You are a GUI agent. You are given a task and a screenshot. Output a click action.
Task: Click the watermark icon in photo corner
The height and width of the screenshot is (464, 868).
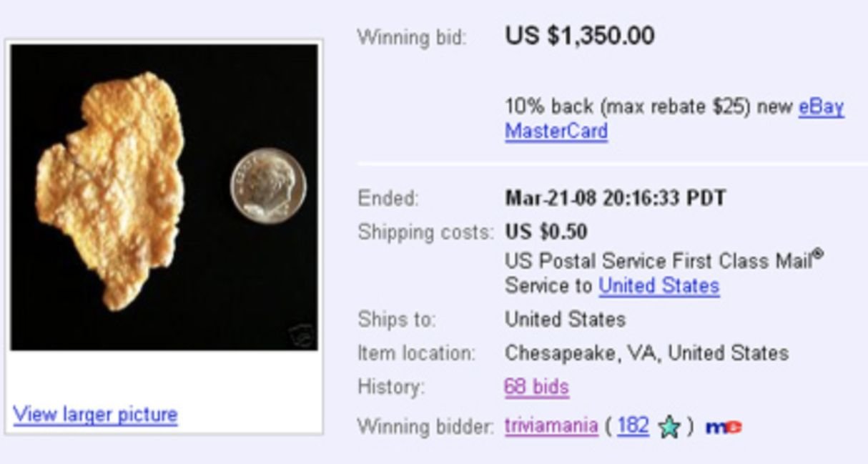coord(301,335)
